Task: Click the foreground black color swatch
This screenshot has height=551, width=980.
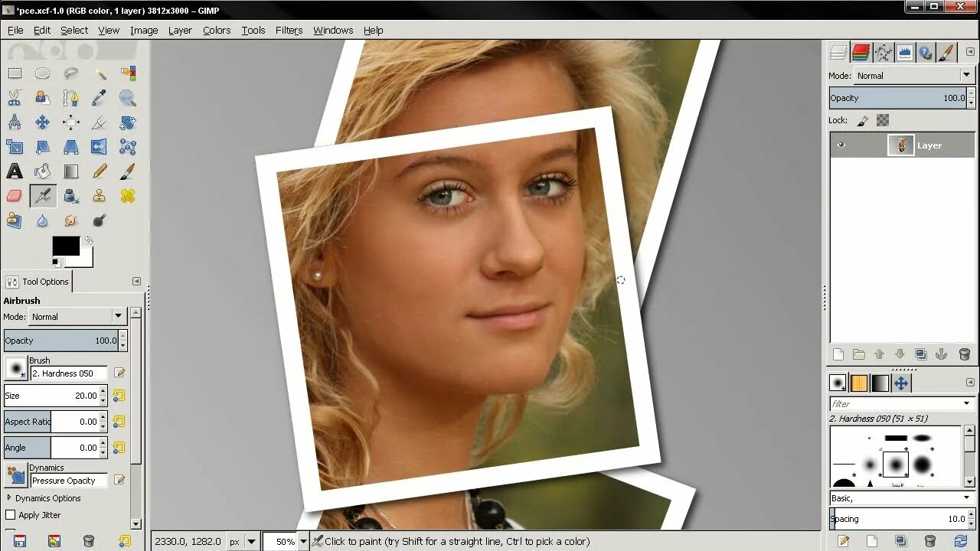Action: point(66,246)
